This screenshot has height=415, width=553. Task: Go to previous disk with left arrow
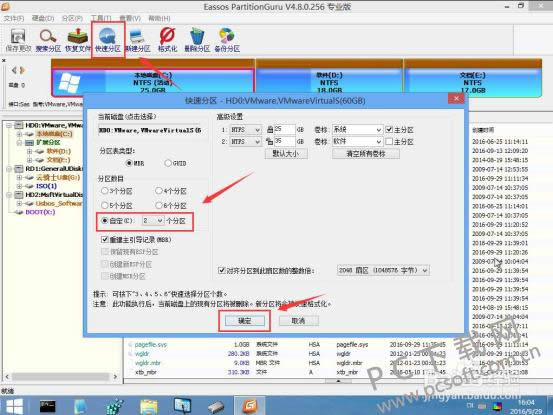click(14, 70)
